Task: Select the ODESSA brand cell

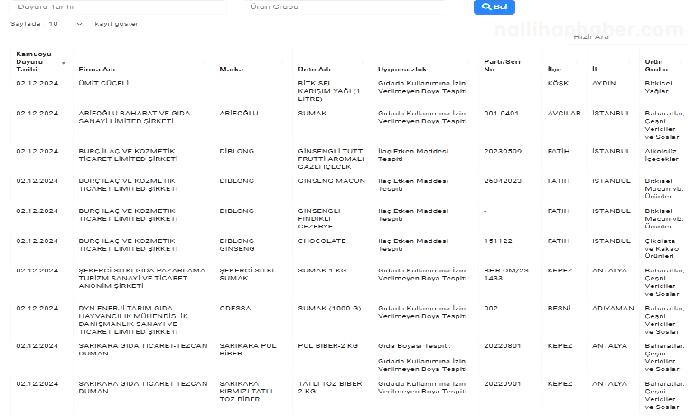Action: pos(235,308)
